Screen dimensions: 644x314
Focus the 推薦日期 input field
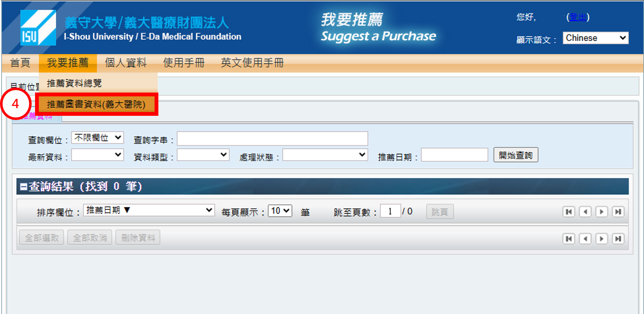[x=454, y=155]
